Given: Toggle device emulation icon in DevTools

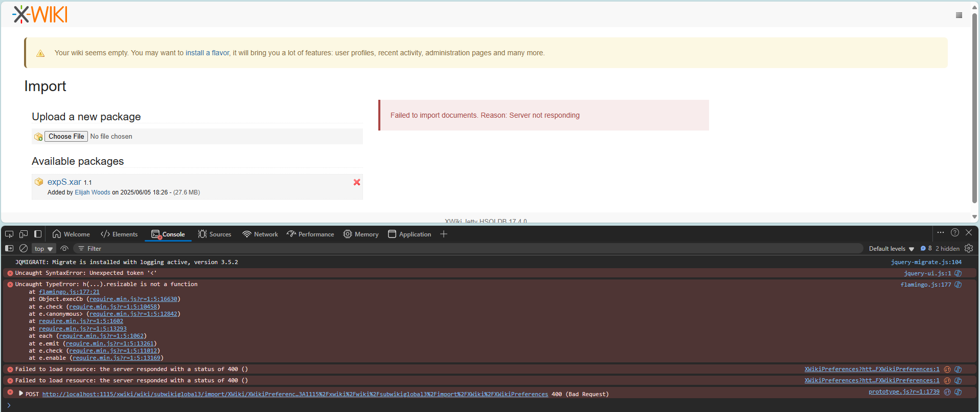Looking at the screenshot, I should [x=24, y=234].
